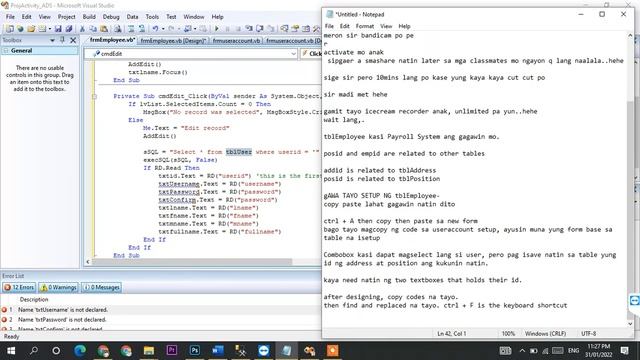Screen dimensions: 640x360
Task: Click 'Ln 42, Col 1' in Notepad status bar
Action: pyautogui.click(x=451, y=333)
